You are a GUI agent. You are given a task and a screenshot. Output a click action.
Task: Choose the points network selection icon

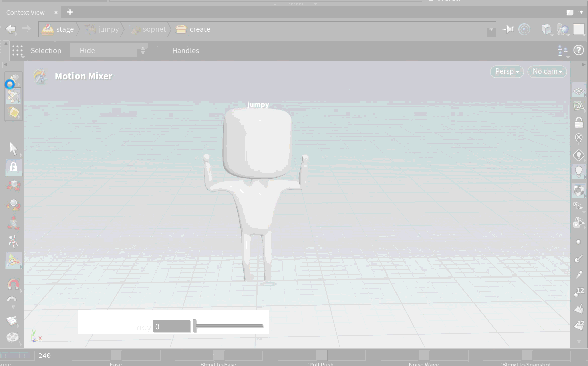click(13, 97)
